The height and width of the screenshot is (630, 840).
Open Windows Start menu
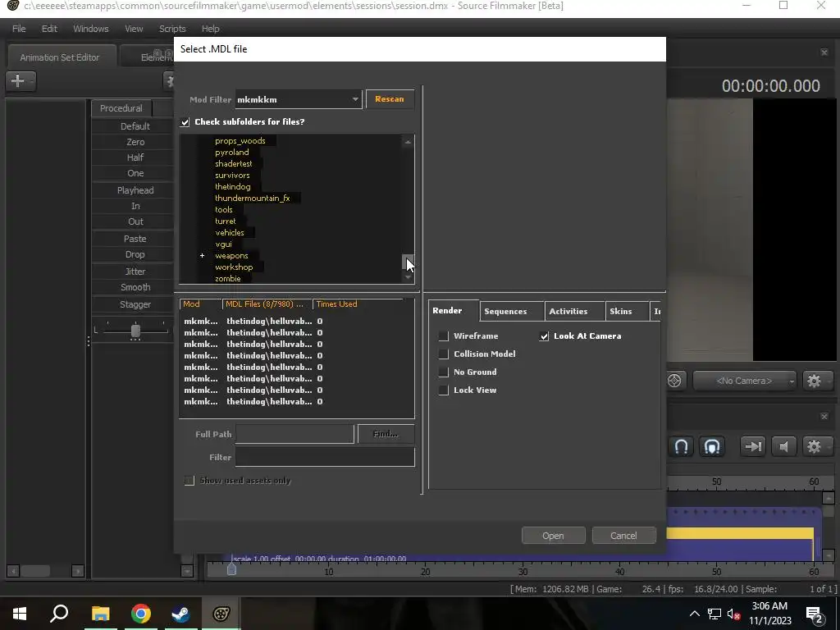tap(20, 614)
